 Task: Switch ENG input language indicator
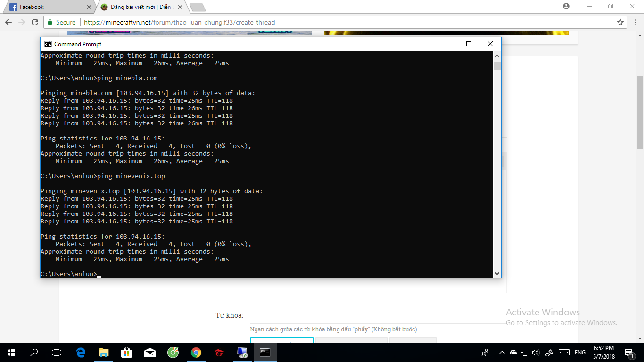[580, 352]
